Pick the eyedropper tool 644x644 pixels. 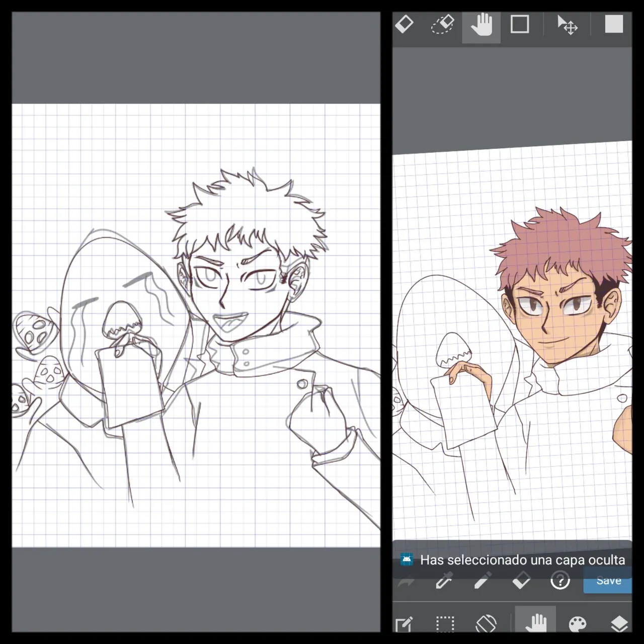pos(444,582)
